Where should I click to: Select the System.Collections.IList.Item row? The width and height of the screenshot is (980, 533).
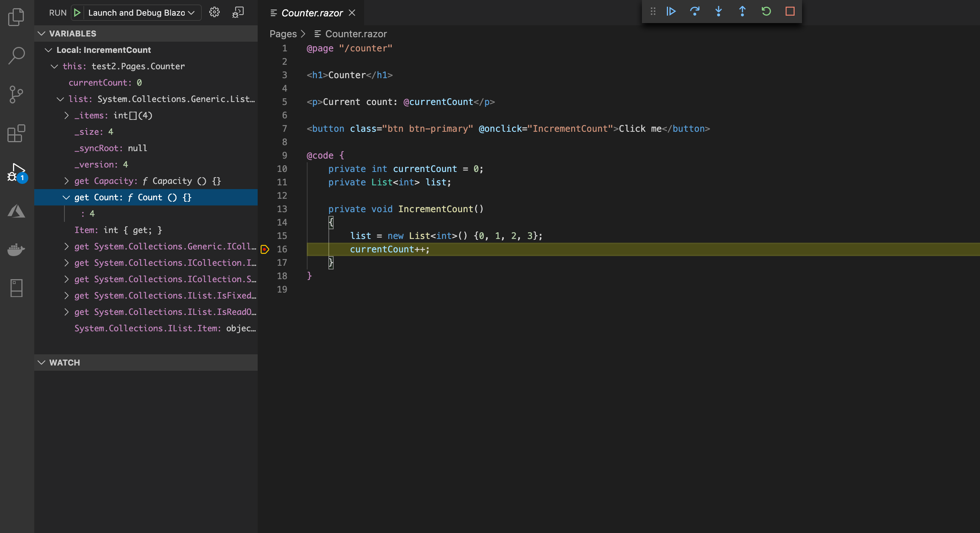click(146, 328)
